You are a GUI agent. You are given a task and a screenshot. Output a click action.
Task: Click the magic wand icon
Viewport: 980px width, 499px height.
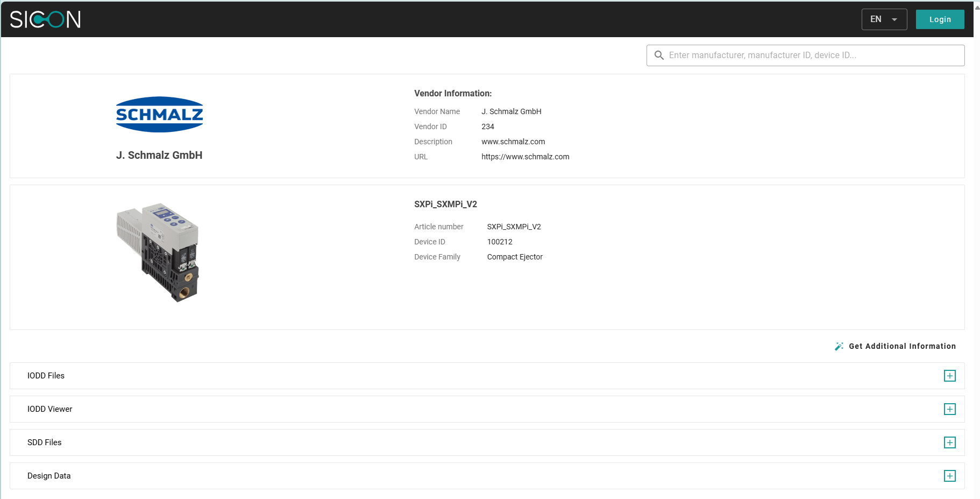coord(839,346)
